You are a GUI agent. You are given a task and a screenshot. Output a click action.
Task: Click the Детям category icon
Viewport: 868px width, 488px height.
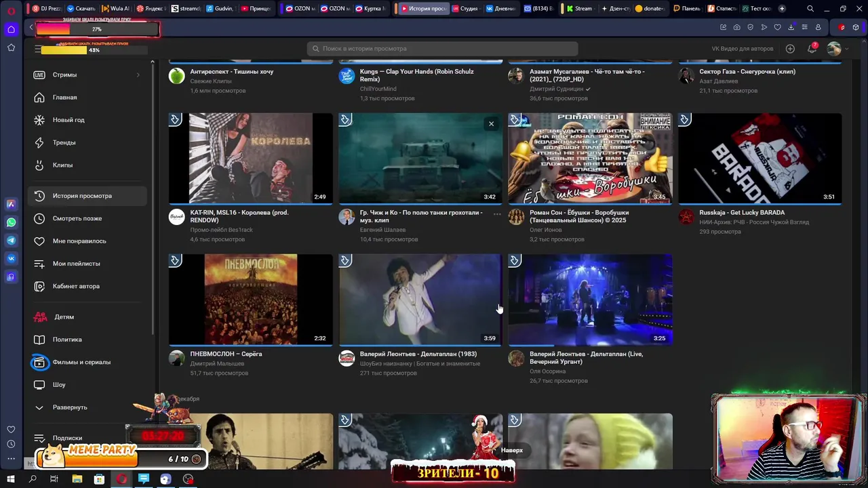[x=40, y=317]
